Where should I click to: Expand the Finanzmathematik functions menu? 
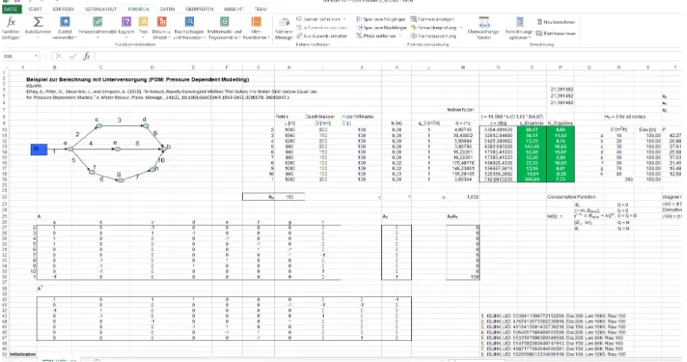(x=97, y=28)
